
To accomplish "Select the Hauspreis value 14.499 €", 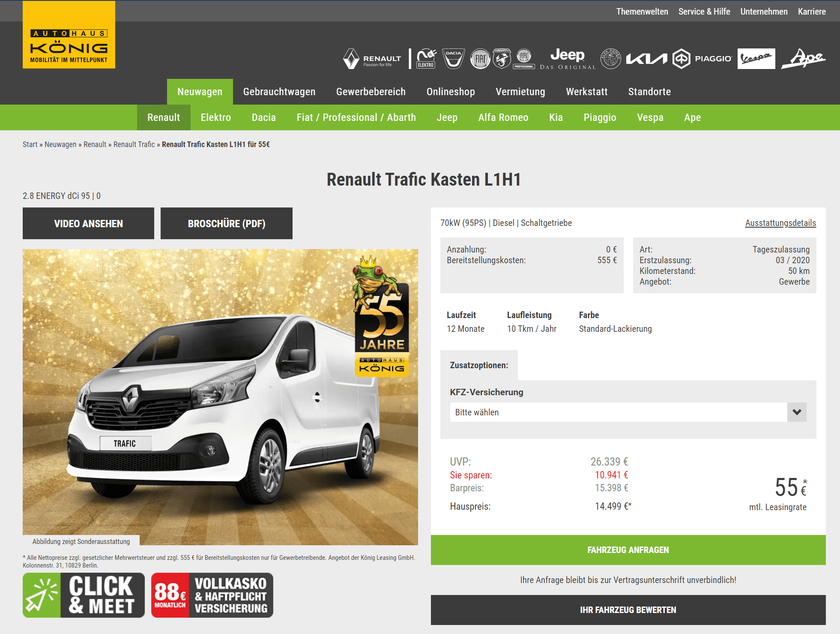I will coord(613,506).
